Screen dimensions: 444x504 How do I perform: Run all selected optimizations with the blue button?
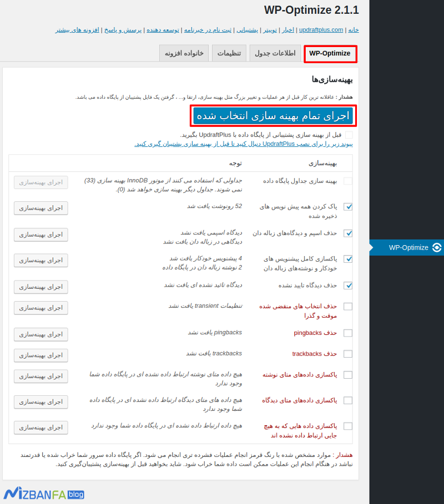pyautogui.click(x=273, y=116)
